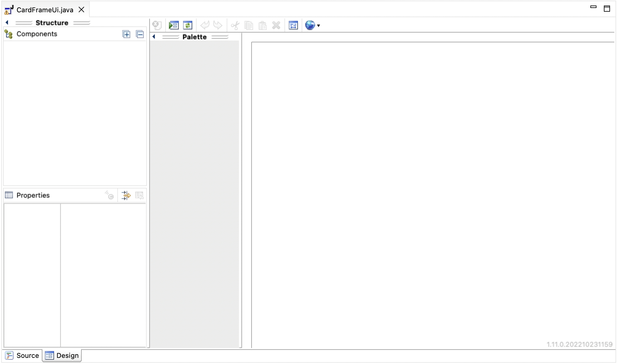Collapse the Palette panel with its arrow
This screenshot has height=364, width=618.
154,37
